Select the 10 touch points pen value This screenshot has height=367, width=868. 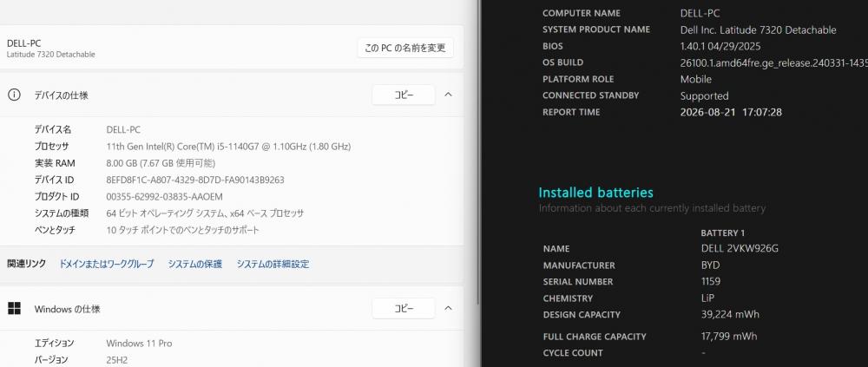tap(182, 230)
